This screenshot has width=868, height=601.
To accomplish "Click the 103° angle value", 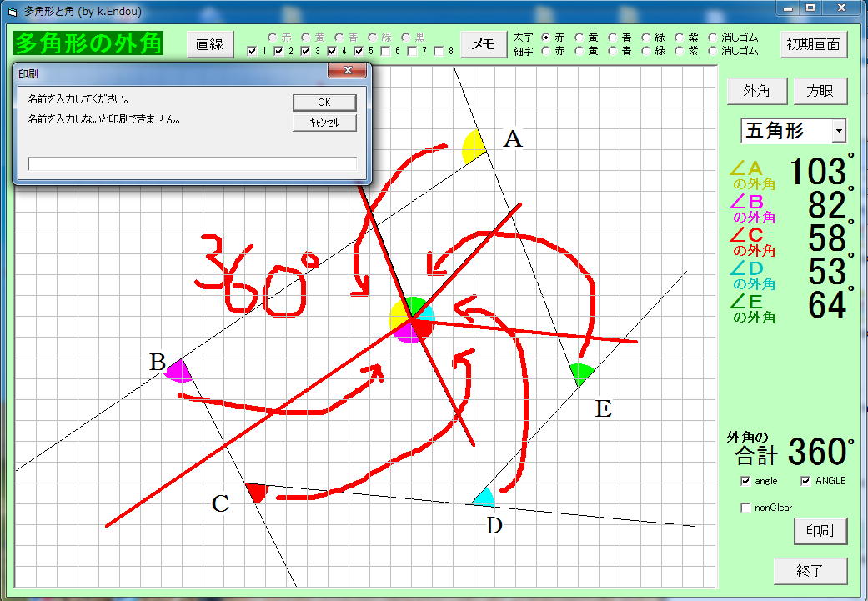I will click(820, 170).
